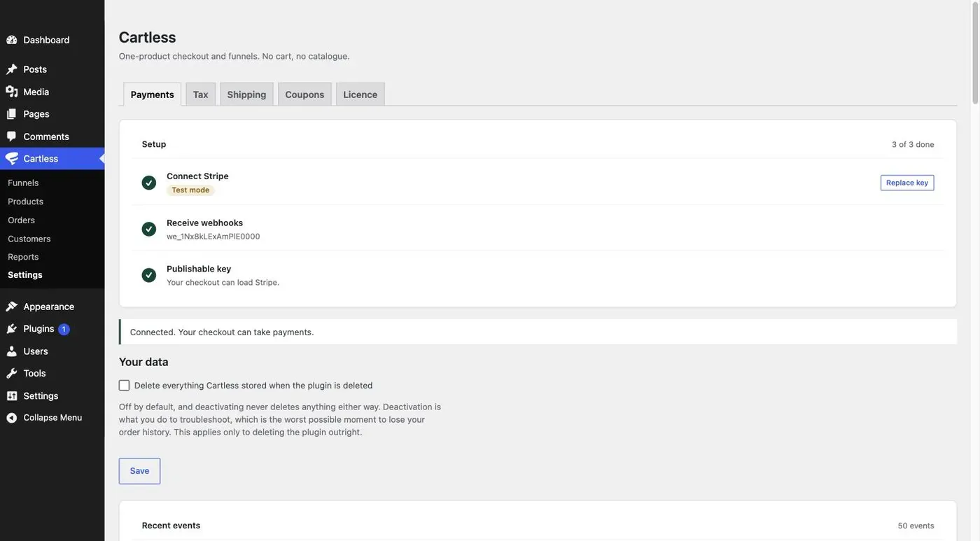Click the Plugins plug icon
Viewport: 980px width, 541px height.
coord(12,329)
